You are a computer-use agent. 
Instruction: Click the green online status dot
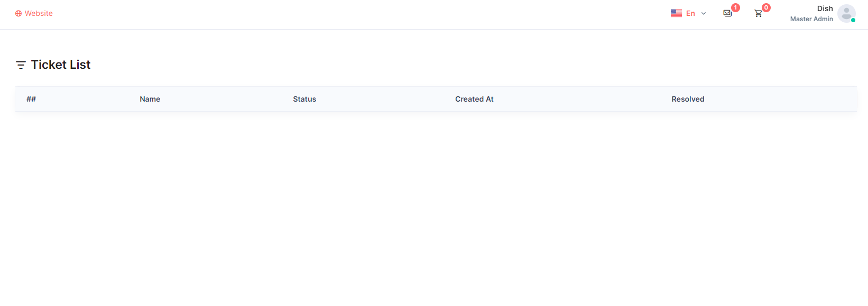coord(853,20)
